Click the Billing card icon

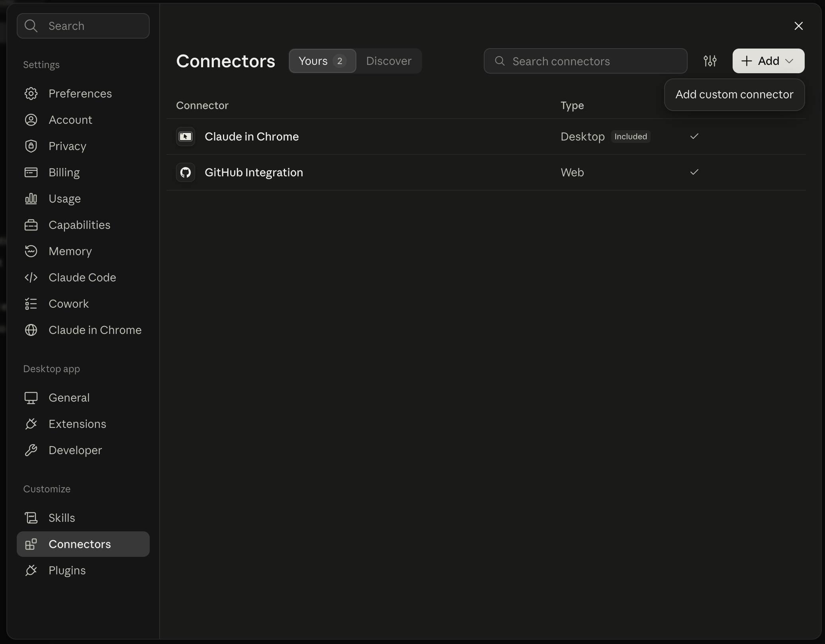click(31, 172)
